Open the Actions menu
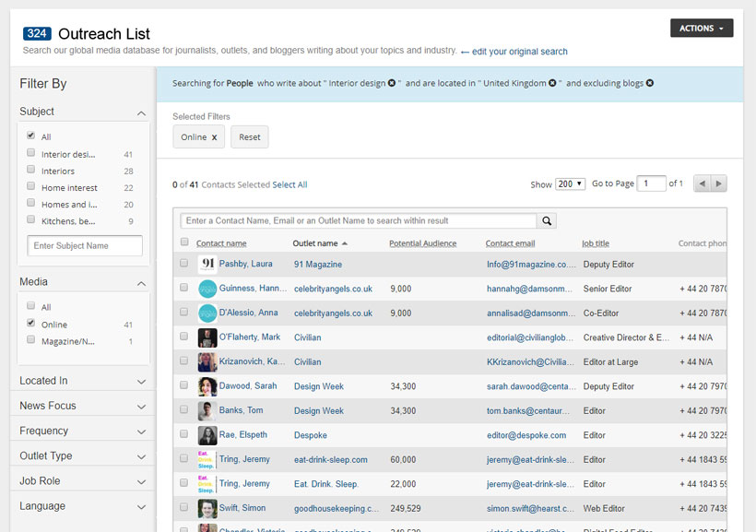Image resolution: width=756 pixels, height=532 pixels. point(702,29)
